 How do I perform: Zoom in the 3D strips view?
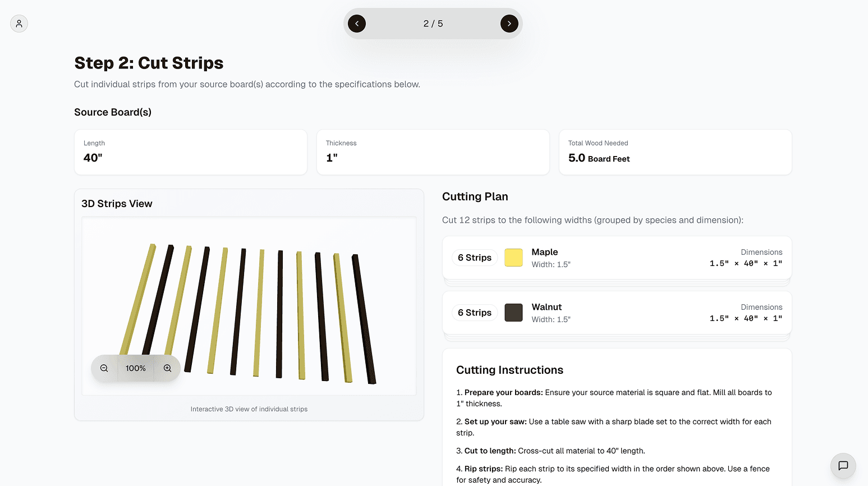click(167, 368)
